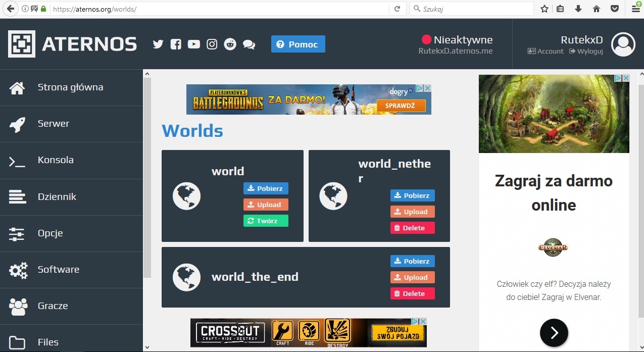Click the Wyloguj logout link

click(x=586, y=52)
